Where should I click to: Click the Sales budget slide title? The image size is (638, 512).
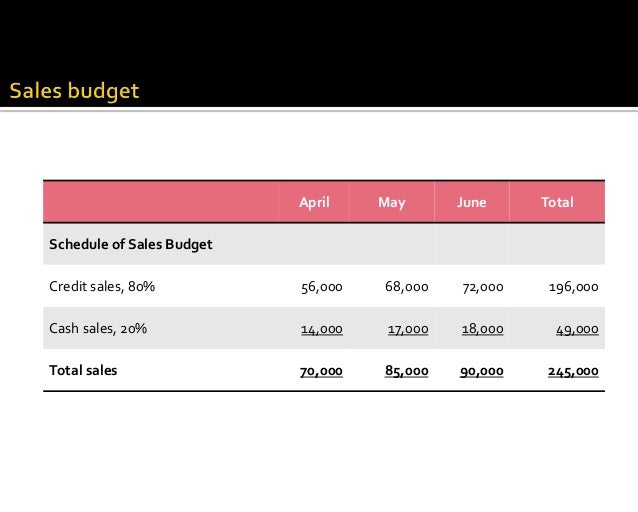[74, 91]
